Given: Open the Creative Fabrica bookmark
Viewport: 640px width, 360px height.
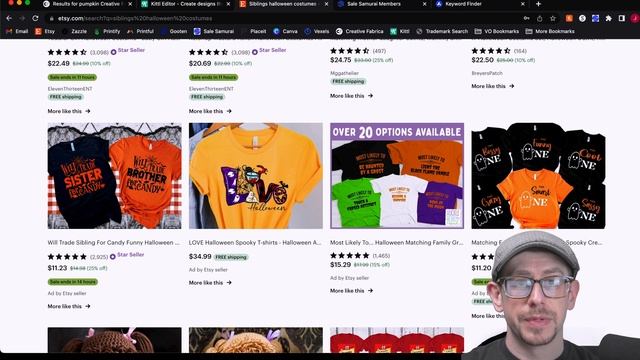Looking at the screenshot, I should 360,31.
